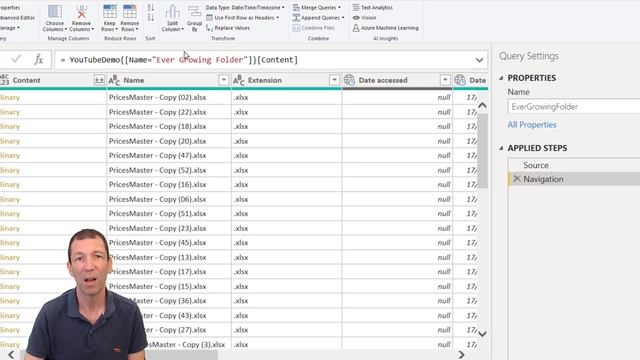Expand the formula bar with the chevron
640x360 pixels.
(479, 60)
